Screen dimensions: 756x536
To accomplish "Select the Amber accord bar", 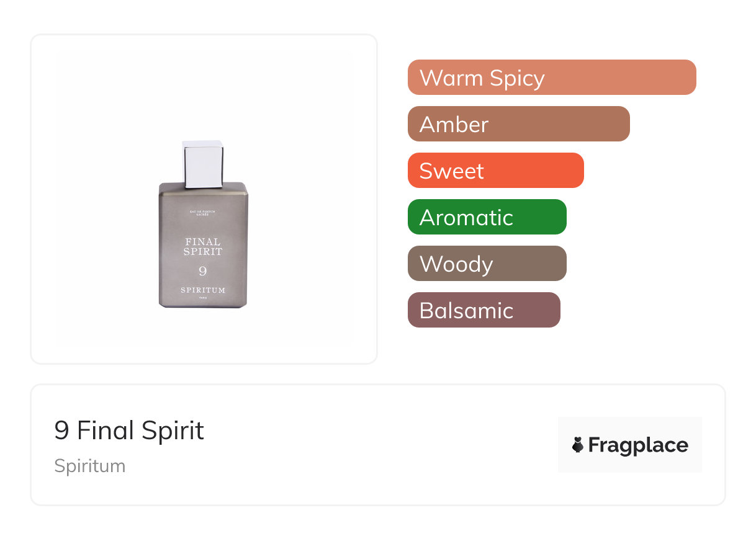I will (x=518, y=124).
